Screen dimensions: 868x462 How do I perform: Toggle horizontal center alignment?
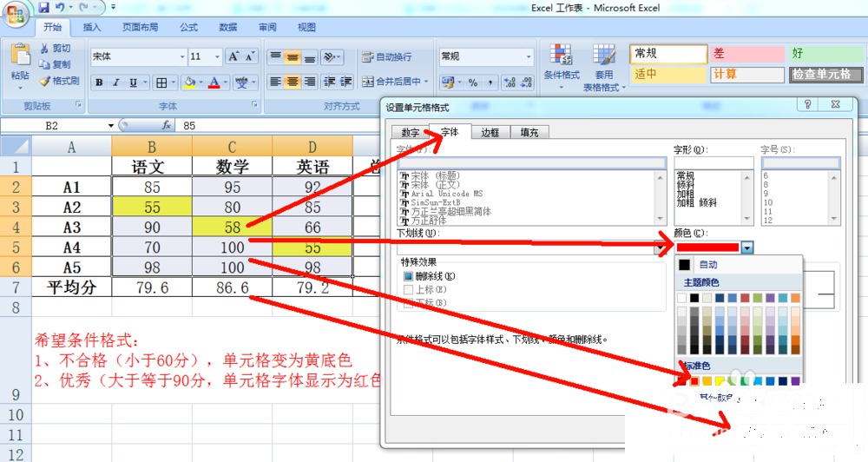293,82
